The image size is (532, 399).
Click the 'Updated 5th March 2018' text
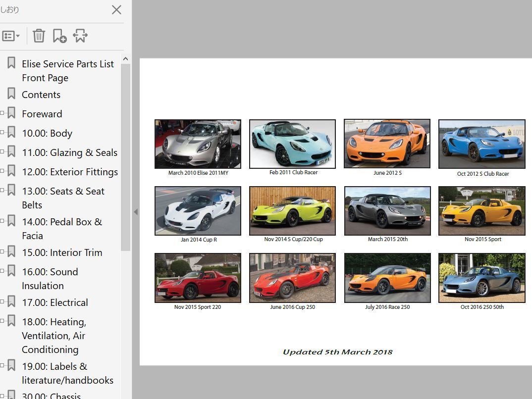click(338, 352)
